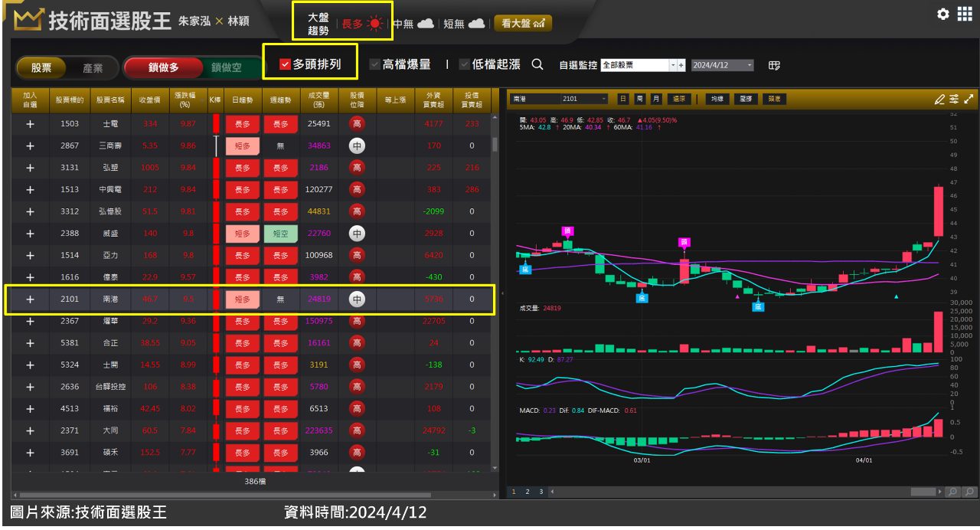Click the 看大盤 market view button
Screen dimensions: 980x530
coord(523,24)
